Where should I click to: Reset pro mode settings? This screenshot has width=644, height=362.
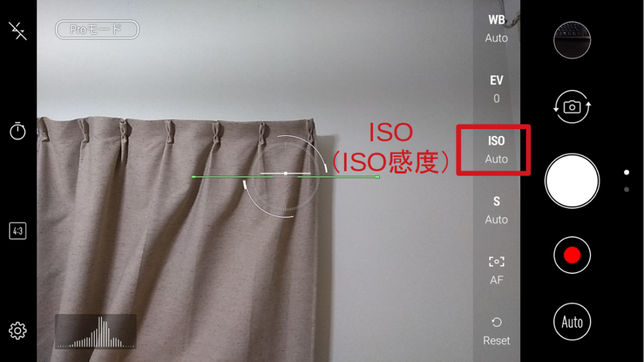[x=496, y=331]
